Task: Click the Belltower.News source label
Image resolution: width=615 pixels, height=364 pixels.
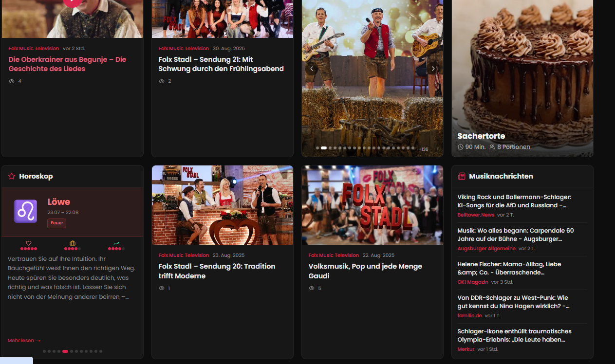Action: [x=476, y=215]
